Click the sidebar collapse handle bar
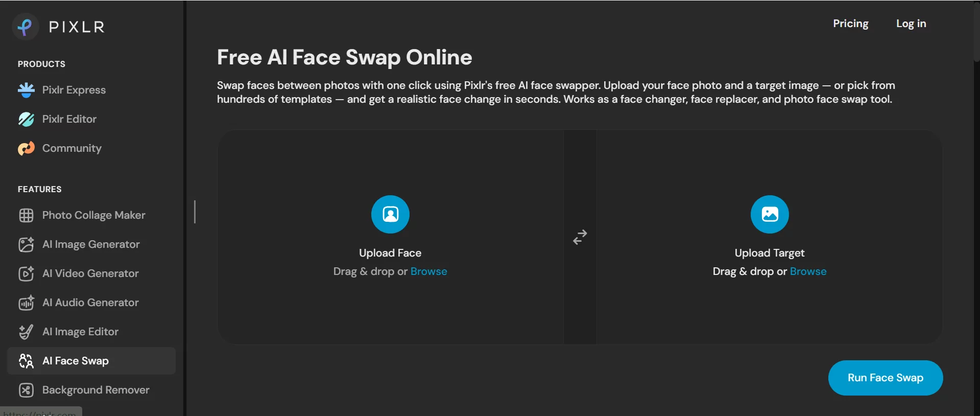This screenshot has width=980, height=416. click(195, 212)
